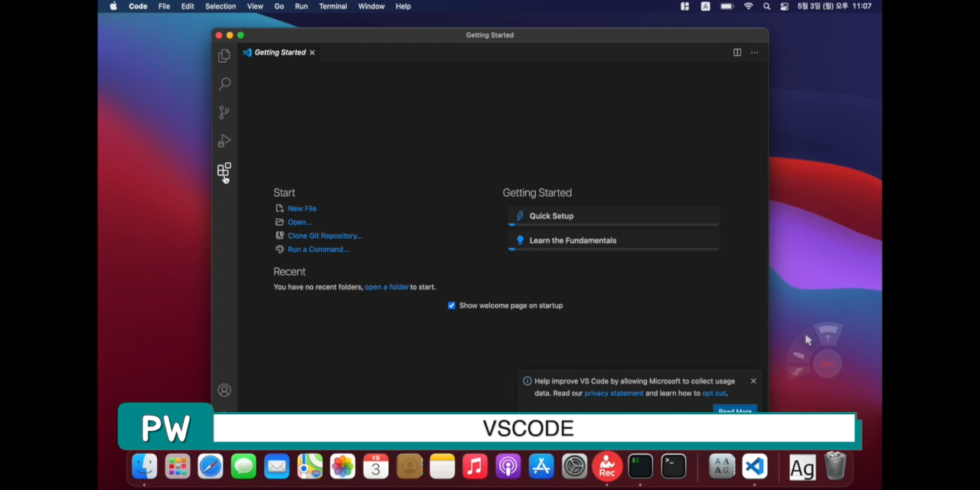Open Safari from the Dock
The image size is (980, 490).
[x=211, y=466]
